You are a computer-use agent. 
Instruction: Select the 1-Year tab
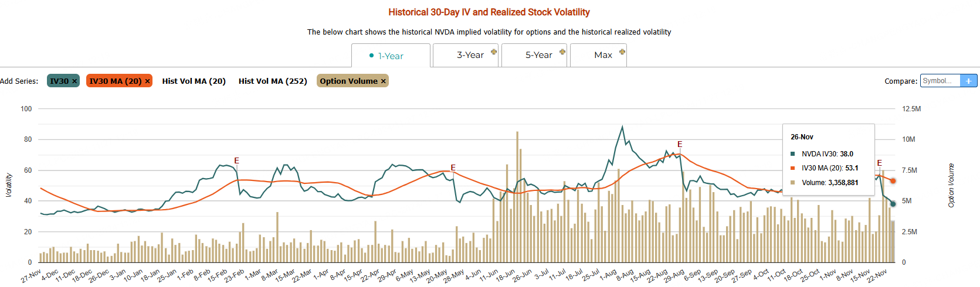[391, 56]
